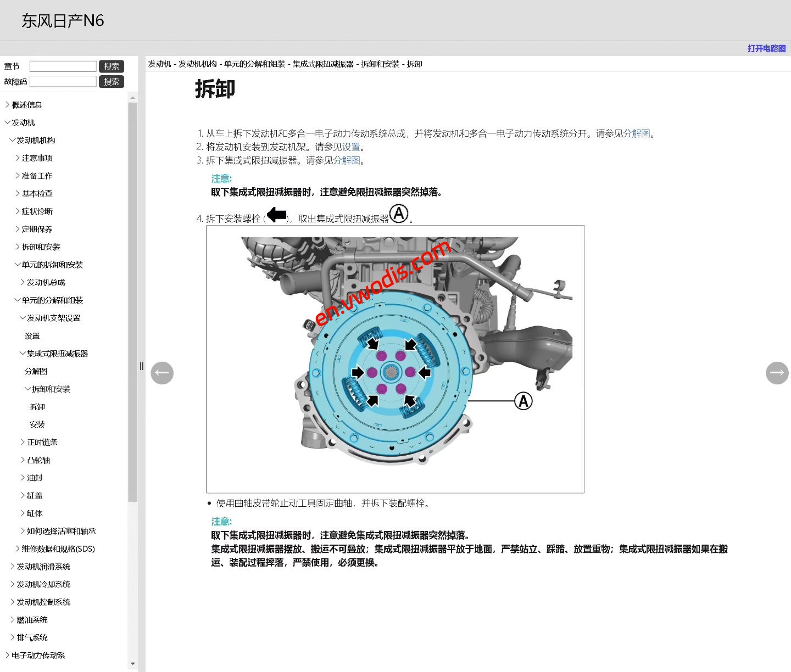Click the 故障码 input field

click(63, 81)
